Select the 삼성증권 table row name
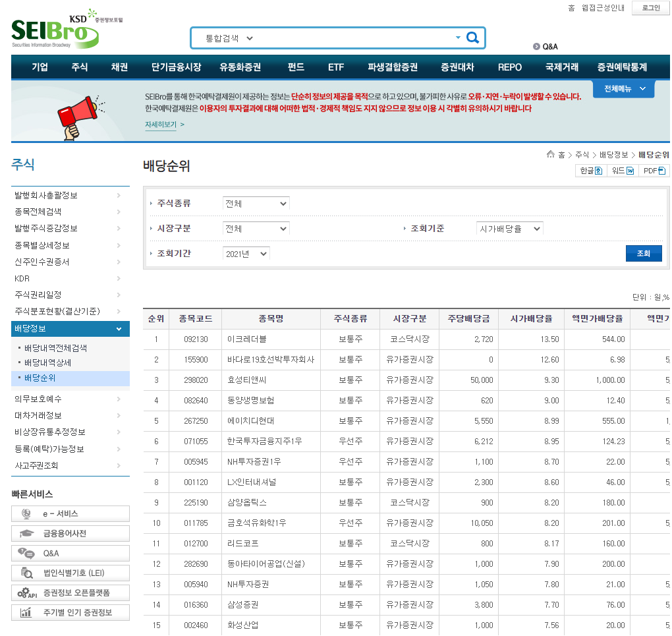The width and height of the screenshot is (672, 636). pos(243,604)
